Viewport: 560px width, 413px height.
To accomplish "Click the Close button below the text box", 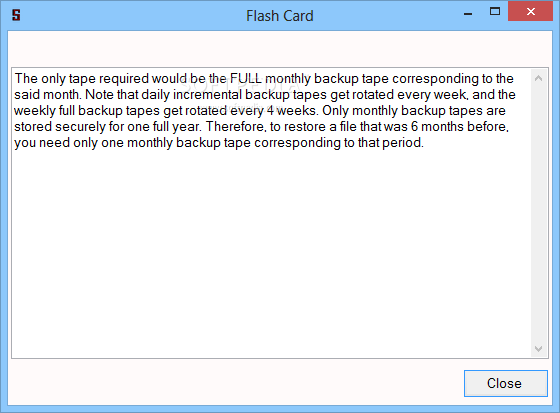I will (x=505, y=383).
